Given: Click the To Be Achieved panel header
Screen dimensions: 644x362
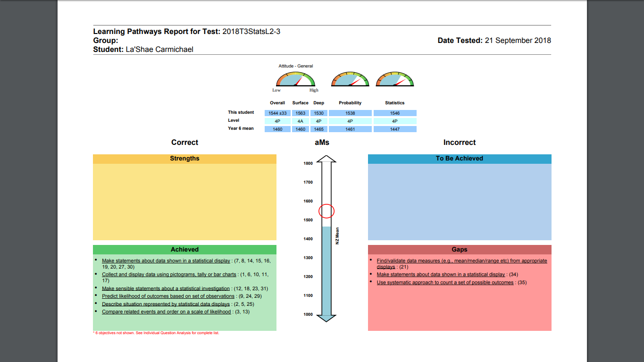Looking at the screenshot, I should tap(460, 159).
